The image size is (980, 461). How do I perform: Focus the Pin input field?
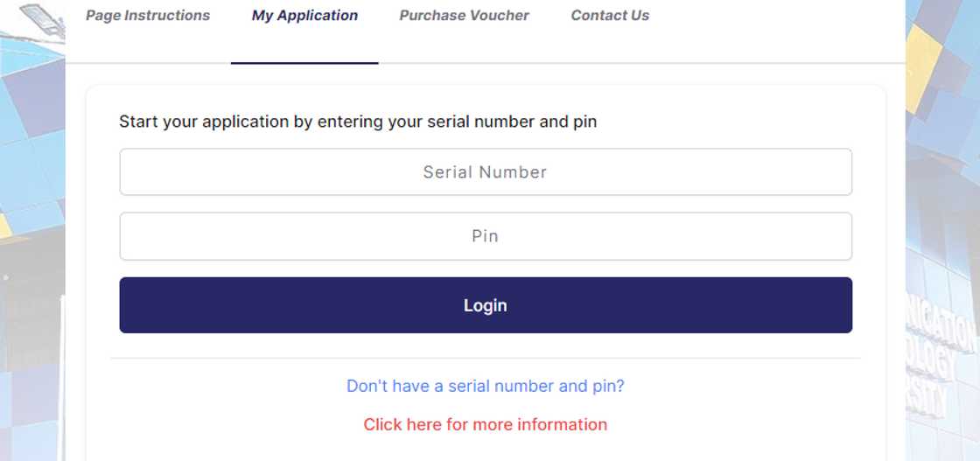coord(486,236)
